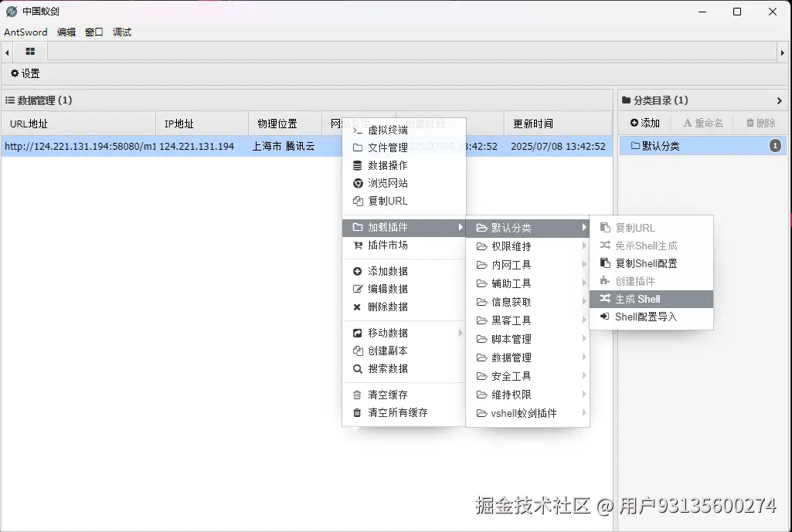Click the clipboard icon beside 复制Shell配置
This screenshot has height=532, width=792.
click(x=605, y=263)
